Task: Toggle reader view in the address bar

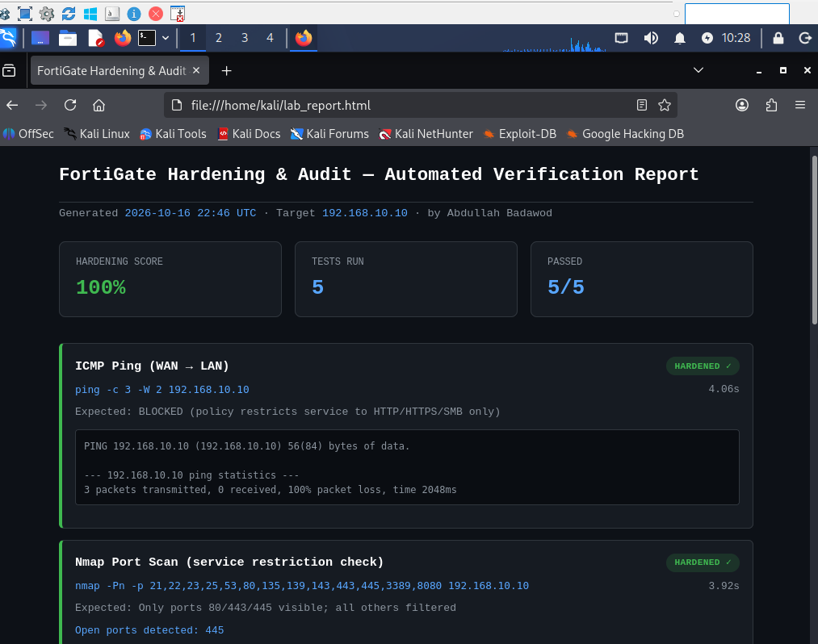Action: click(x=642, y=106)
